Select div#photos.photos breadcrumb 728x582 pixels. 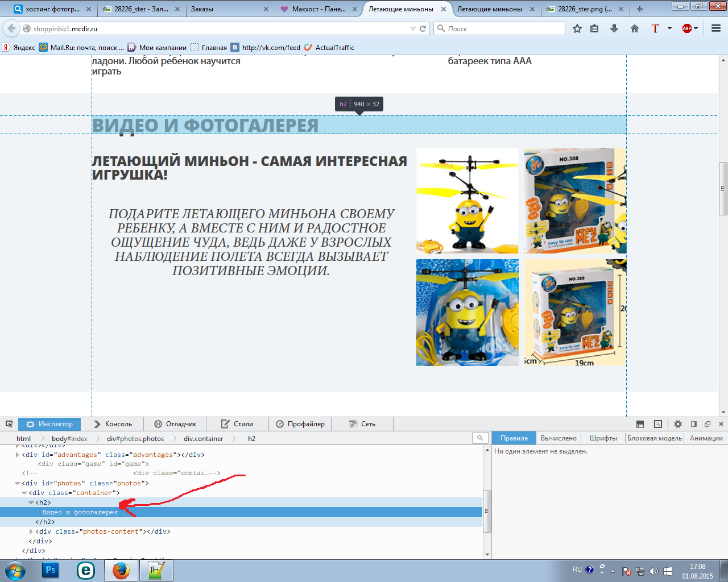135,438
